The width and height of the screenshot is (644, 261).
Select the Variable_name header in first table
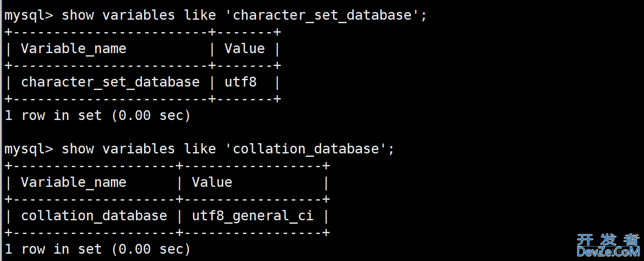pyautogui.click(x=73, y=49)
